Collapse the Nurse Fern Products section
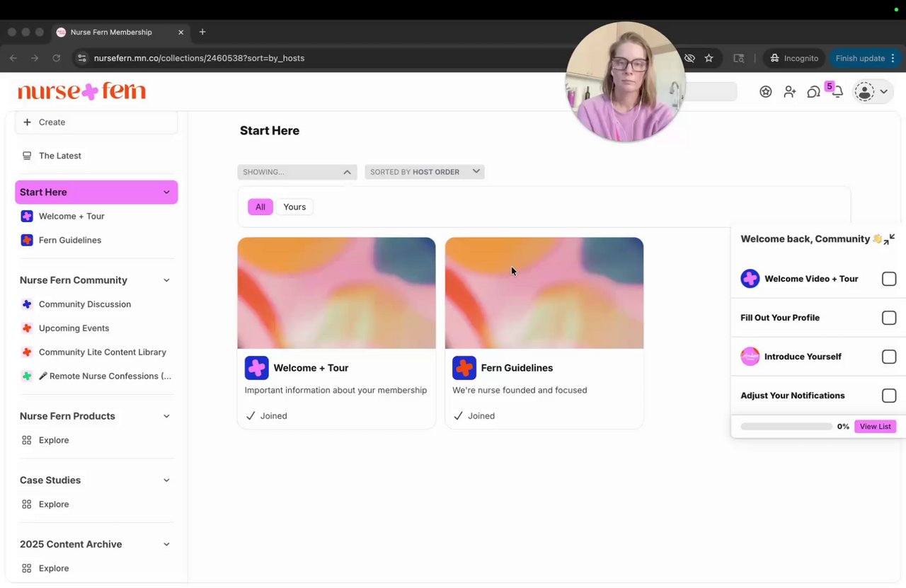Viewport: 906px width, 588px height. click(166, 416)
